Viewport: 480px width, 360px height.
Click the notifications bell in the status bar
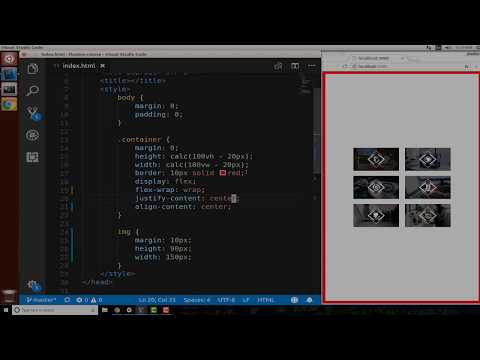tap(309, 300)
